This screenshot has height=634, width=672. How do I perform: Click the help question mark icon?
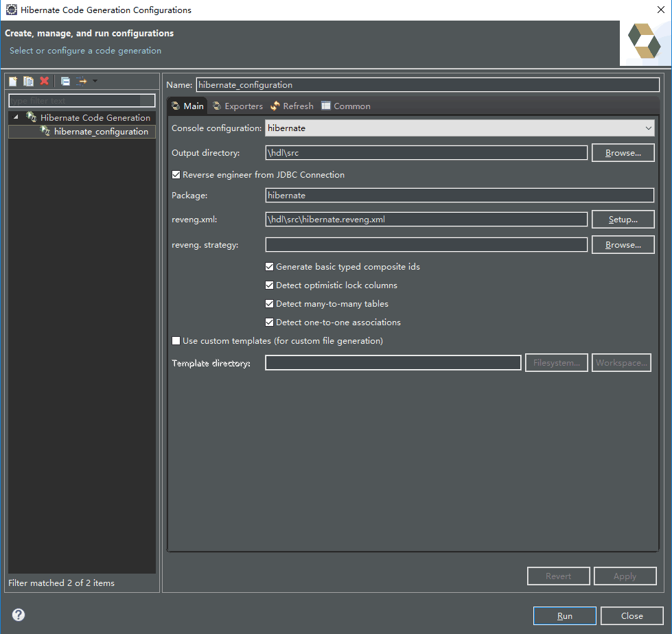(x=19, y=615)
